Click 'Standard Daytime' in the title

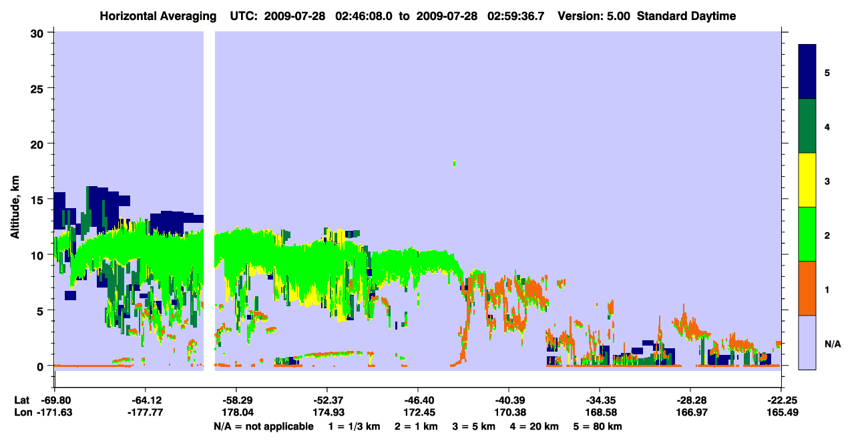(686, 16)
